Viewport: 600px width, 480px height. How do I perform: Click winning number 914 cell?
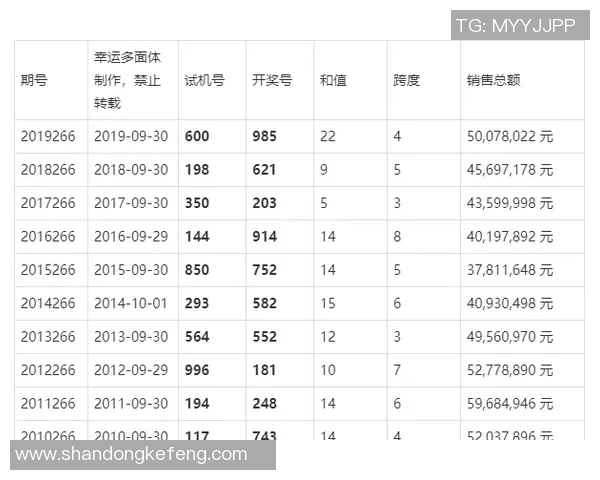pos(264,237)
